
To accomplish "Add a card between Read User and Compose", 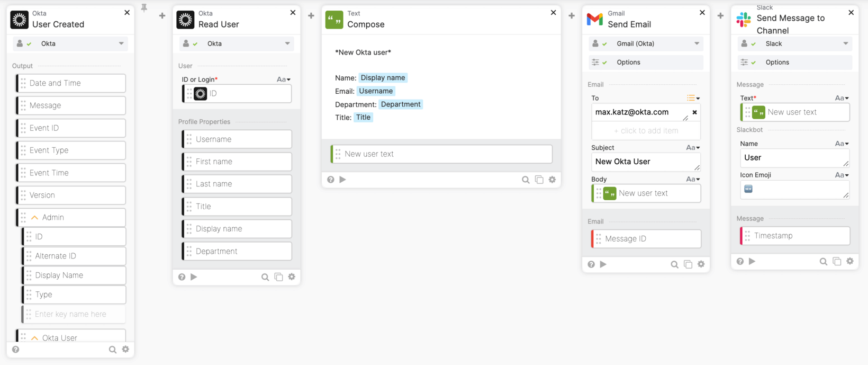I will tap(311, 16).
